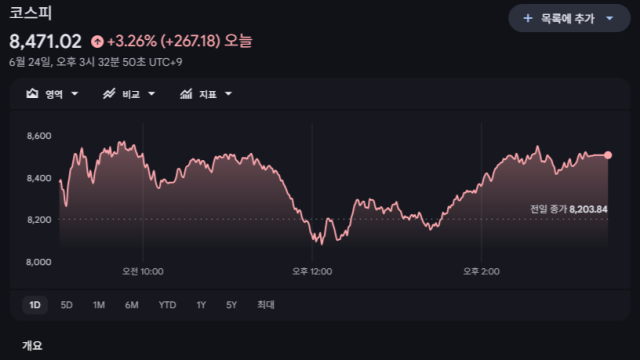The image size is (640, 360).
Task: Click the plus icon in 목록에 추가
Action: (528, 18)
